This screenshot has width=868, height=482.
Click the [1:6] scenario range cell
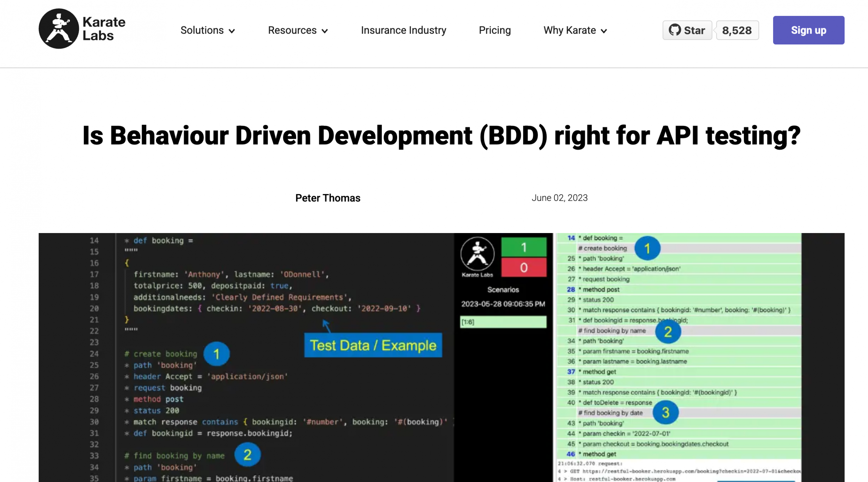503,322
